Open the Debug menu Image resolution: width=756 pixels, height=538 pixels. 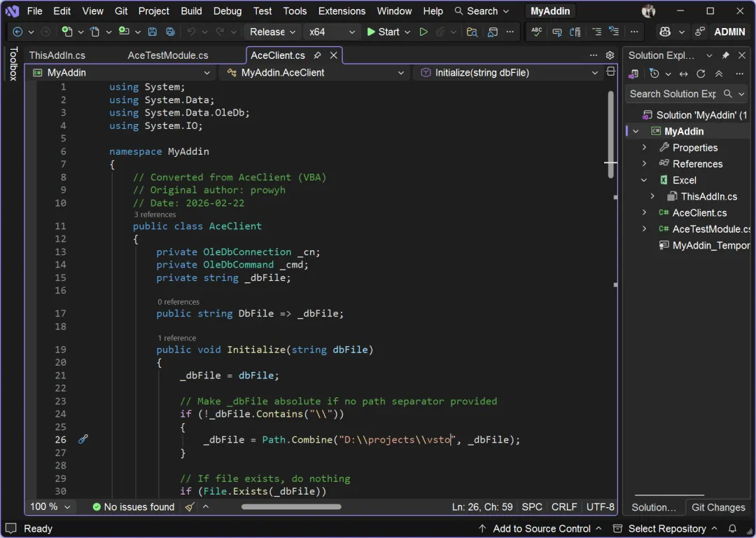pyautogui.click(x=227, y=11)
